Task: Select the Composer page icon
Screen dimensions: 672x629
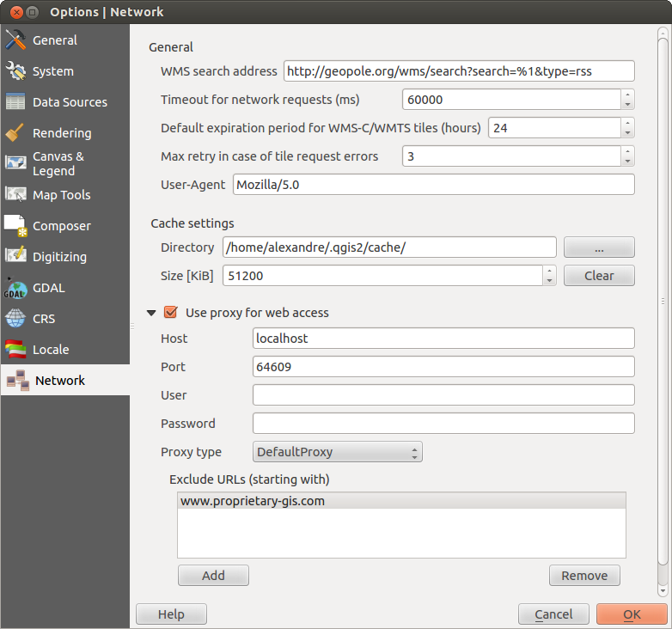Action: click(x=15, y=226)
